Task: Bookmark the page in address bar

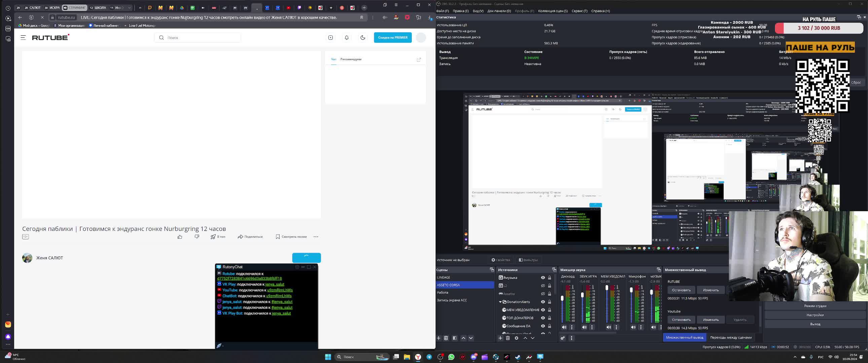Action: point(362,17)
